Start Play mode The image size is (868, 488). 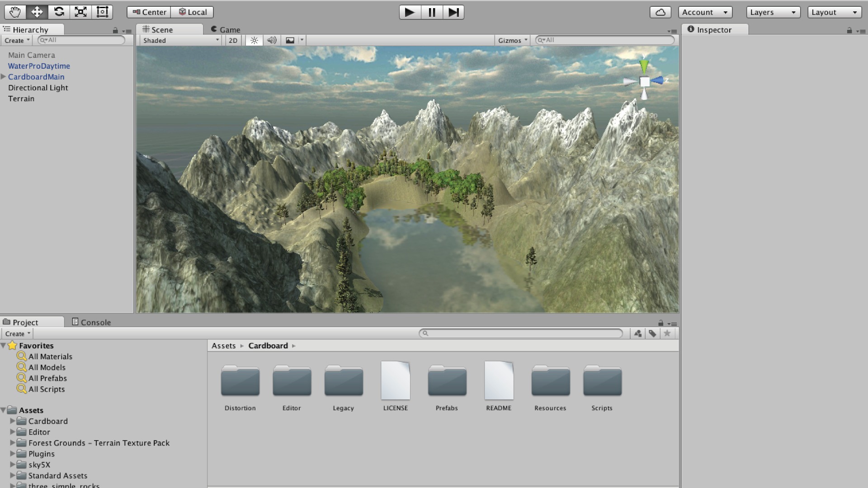410,12
